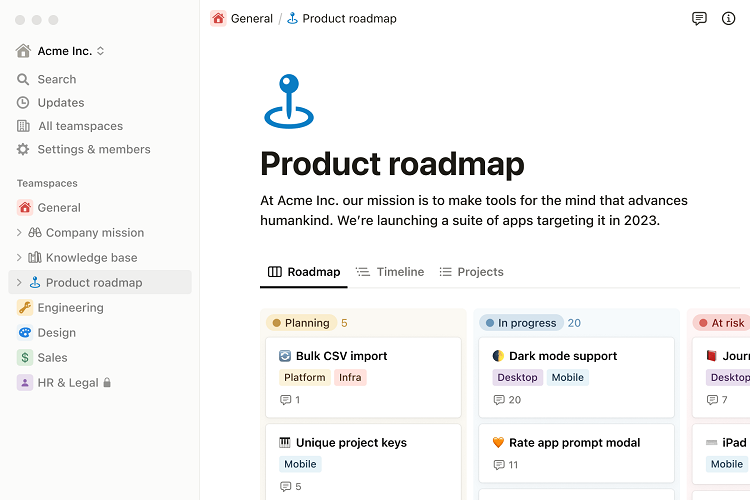Click the Search magnifier icon in sidebar

(23, 79)
